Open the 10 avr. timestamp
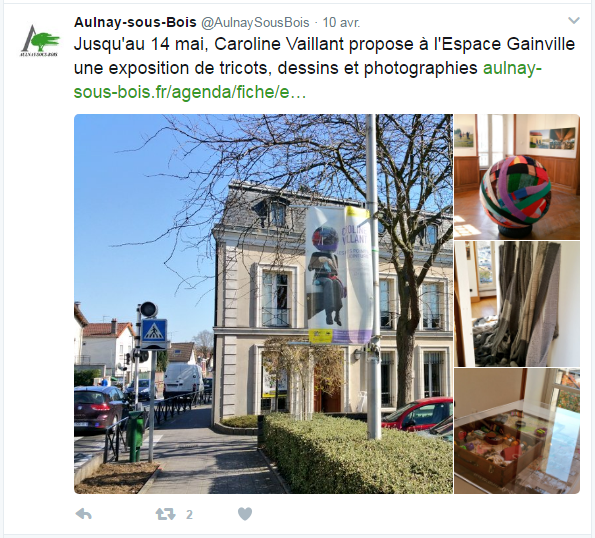The image size is (595, 538). coord(341,23)
